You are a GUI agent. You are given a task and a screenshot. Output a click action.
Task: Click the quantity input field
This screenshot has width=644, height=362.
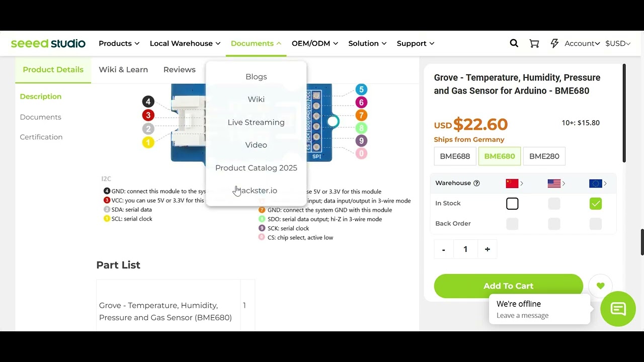tap(465, 249)
